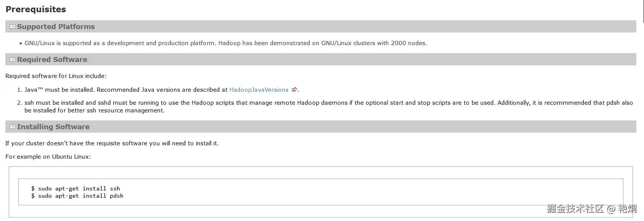The image size is (644, 221).
Task: Click 'For example on Ubuntu Linux:' text
Action: tap(48, 157)
